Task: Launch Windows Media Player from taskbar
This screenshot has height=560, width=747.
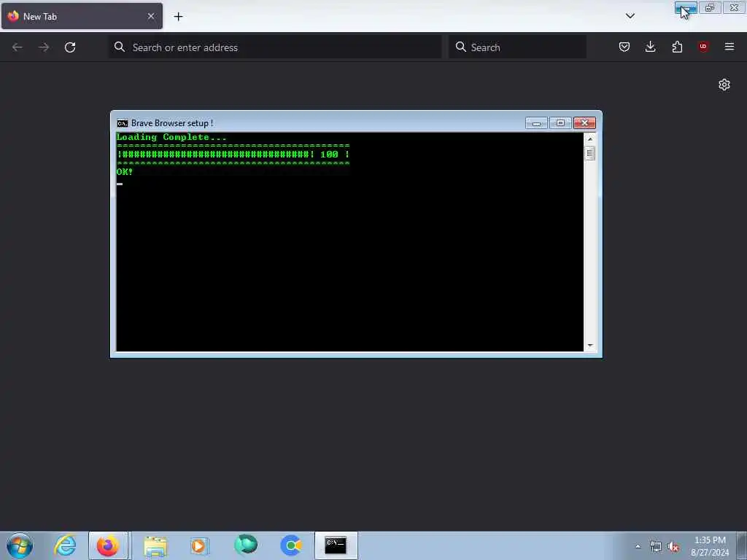Action: (x=199, y=545)
